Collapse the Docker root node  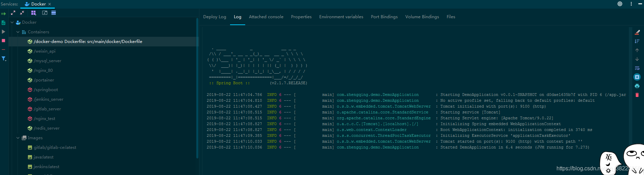point(12,22)
